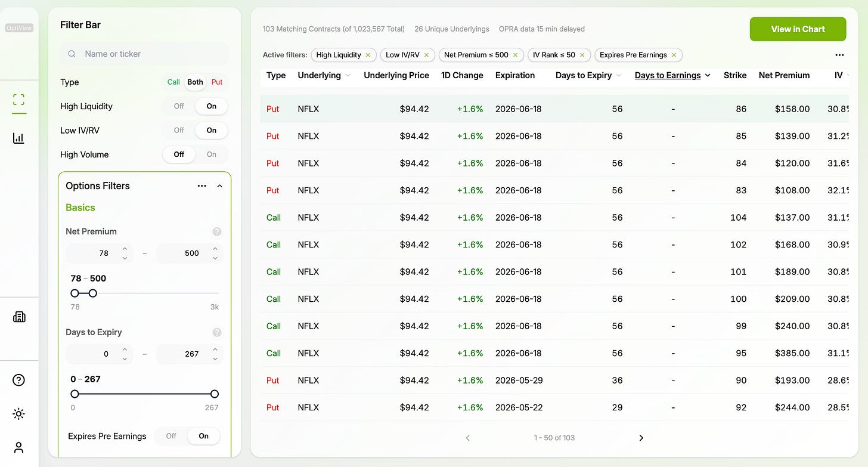Decrement the Days to Expiry minimum 0
This screenshot has height=467, width=868.
coord(125,358)
